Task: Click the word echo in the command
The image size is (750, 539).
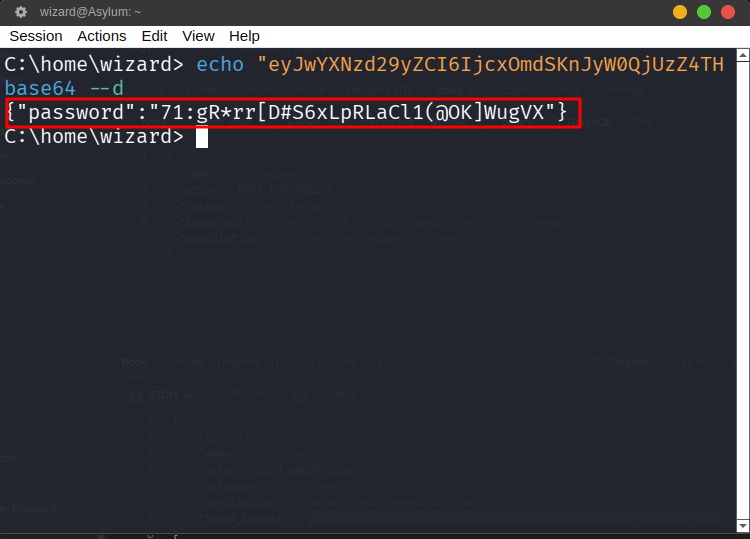Action: 220,65
